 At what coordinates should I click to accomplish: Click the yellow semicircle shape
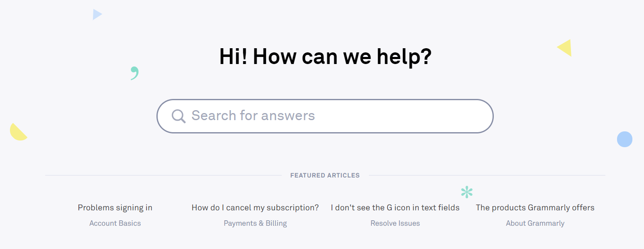click(18, 132)
